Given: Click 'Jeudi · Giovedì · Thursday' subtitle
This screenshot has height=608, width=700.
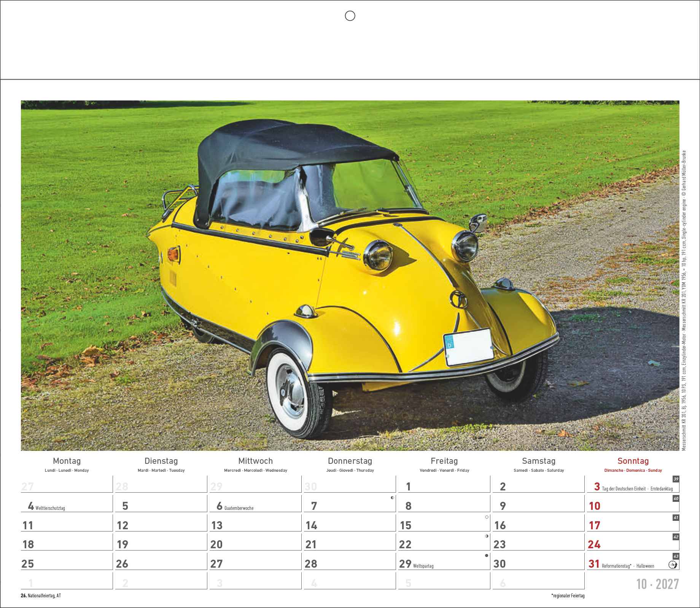Looking at the screenshot, I should 350,470.
